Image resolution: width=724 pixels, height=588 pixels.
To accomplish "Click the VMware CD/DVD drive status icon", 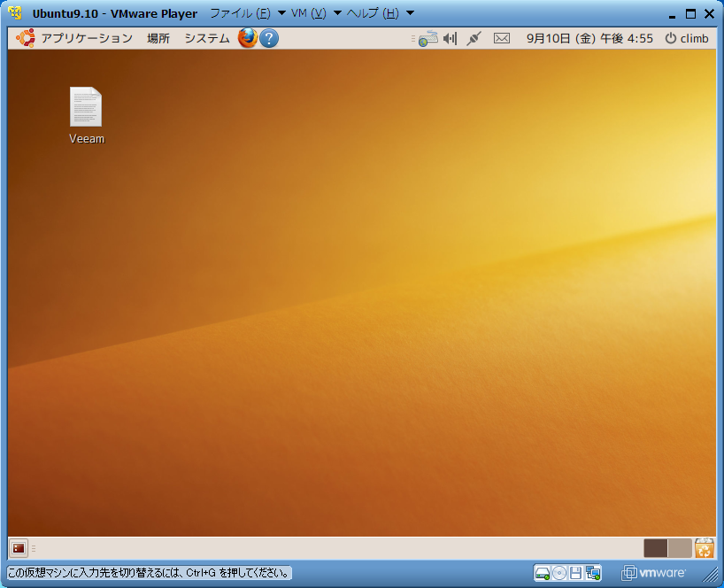I will [x=559, y=573].
